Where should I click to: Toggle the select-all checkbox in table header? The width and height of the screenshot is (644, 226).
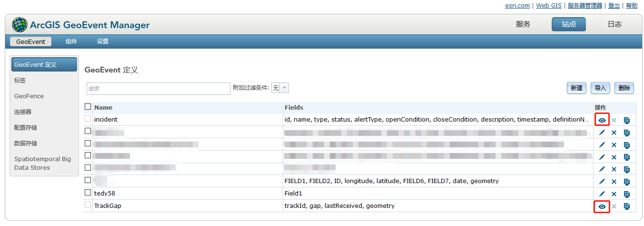click(88, 107)
